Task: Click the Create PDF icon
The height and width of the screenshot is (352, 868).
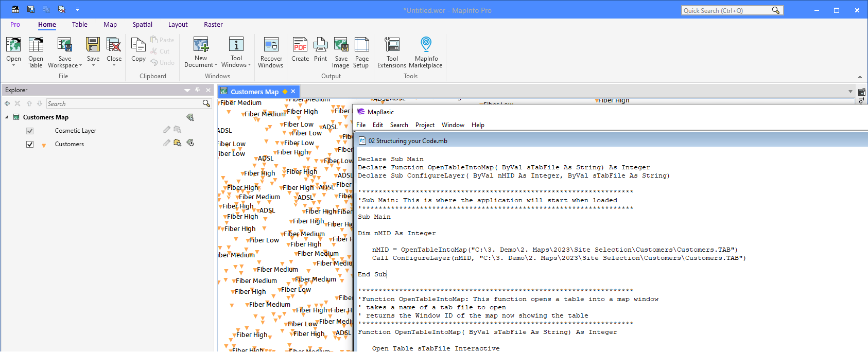Action: (300, 45)
